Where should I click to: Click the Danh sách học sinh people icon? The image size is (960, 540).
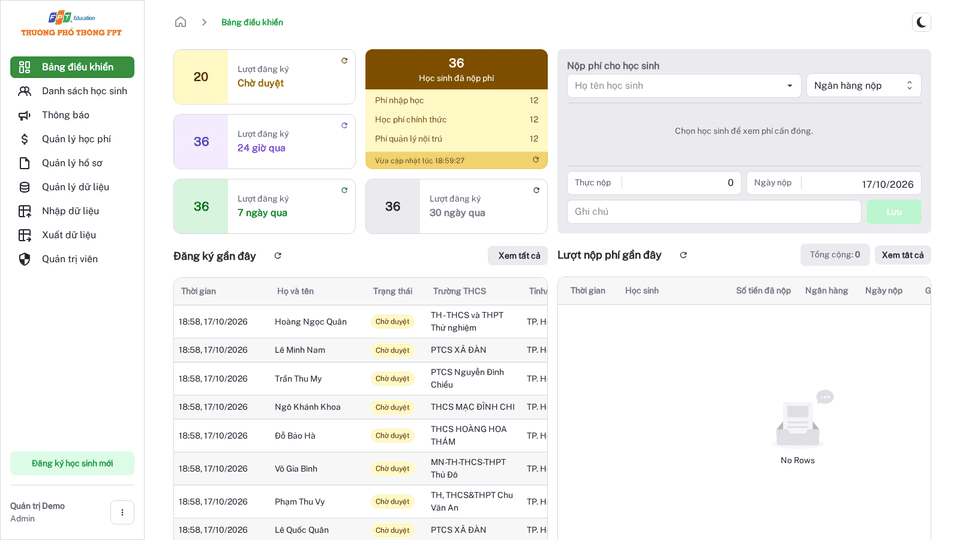pyautogui.click(x=24, y=91)
